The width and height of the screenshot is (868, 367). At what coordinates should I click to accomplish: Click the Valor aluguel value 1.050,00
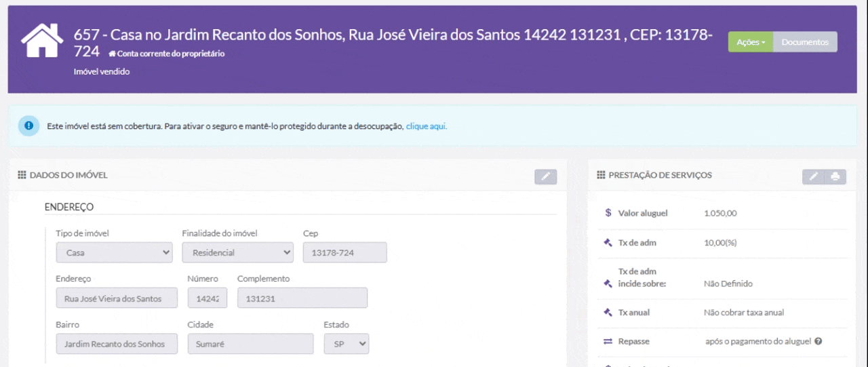tap(720, 213)
